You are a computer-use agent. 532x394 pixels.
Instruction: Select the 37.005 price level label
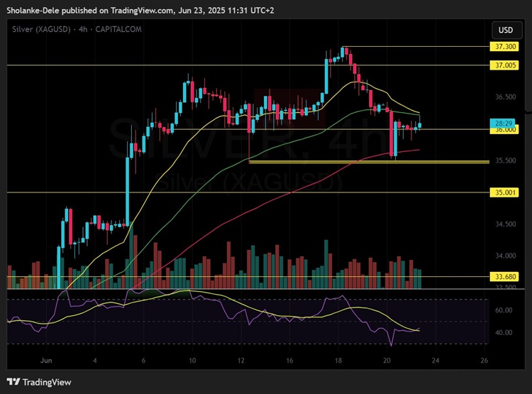tap(504, 65)
